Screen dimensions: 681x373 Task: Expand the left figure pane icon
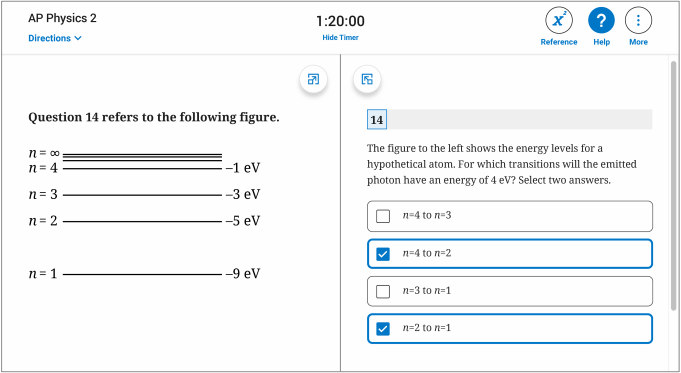[313, 79]
